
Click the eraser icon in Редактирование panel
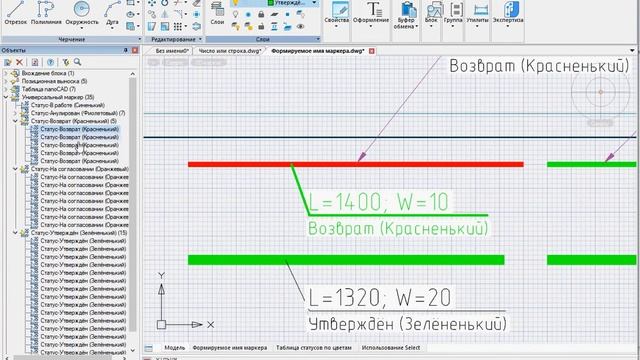click(x=197, y=3)
